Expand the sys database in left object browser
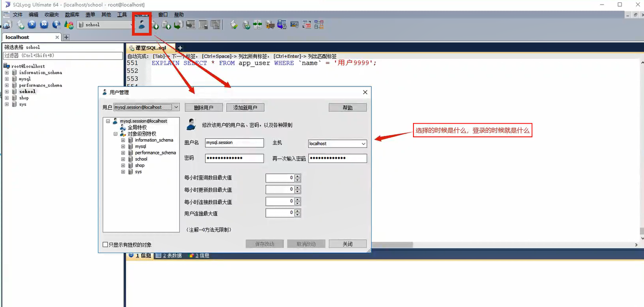Viewport: 644px width, 307px height. point(7,104)
